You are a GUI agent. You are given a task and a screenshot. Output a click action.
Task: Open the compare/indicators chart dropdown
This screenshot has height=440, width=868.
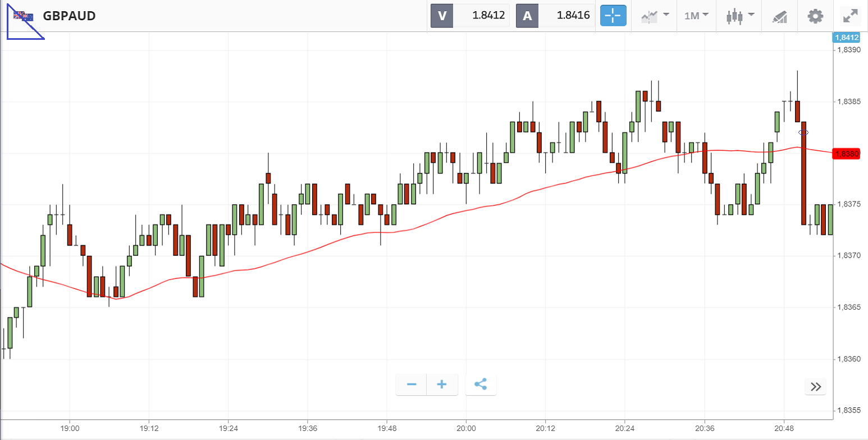point(655,16)
